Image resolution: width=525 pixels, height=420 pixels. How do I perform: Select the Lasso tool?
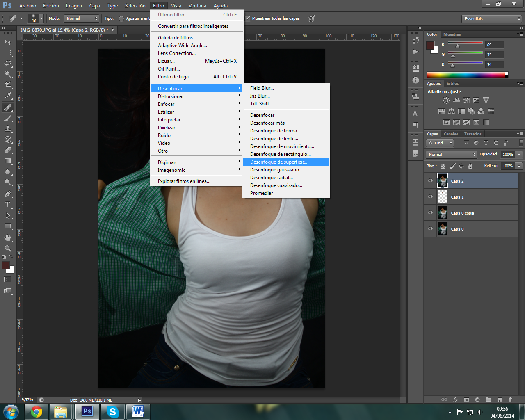point(8,64)
